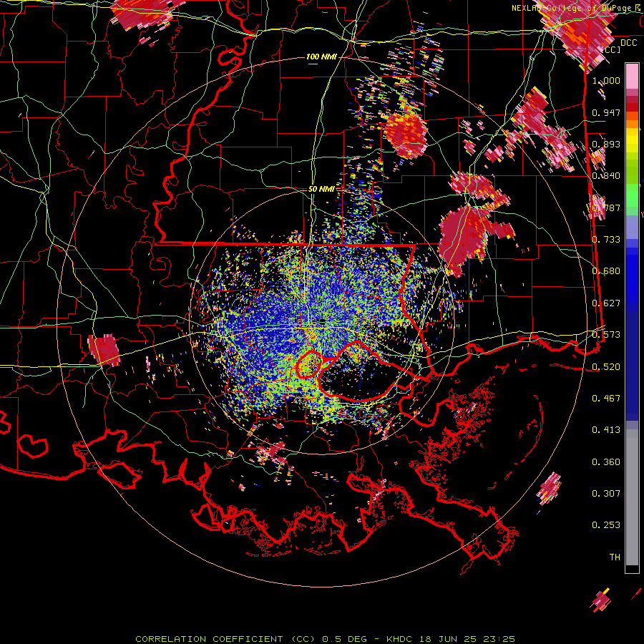Select the 0.787 scale value
The width and height of the screenshot is (644, 644).
606,208
